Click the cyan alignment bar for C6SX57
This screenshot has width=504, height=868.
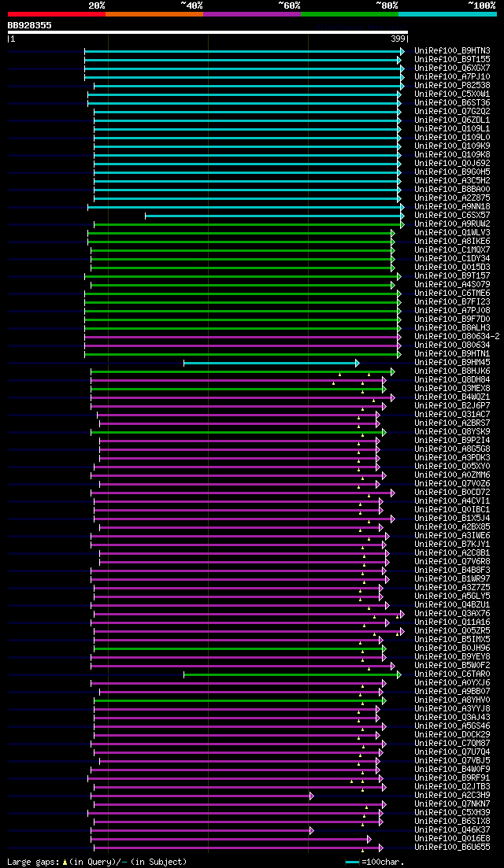coord(275,216)
